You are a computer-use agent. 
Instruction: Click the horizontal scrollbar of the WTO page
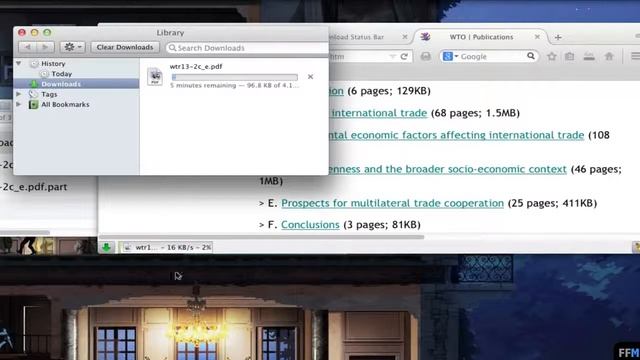[261, 237]
